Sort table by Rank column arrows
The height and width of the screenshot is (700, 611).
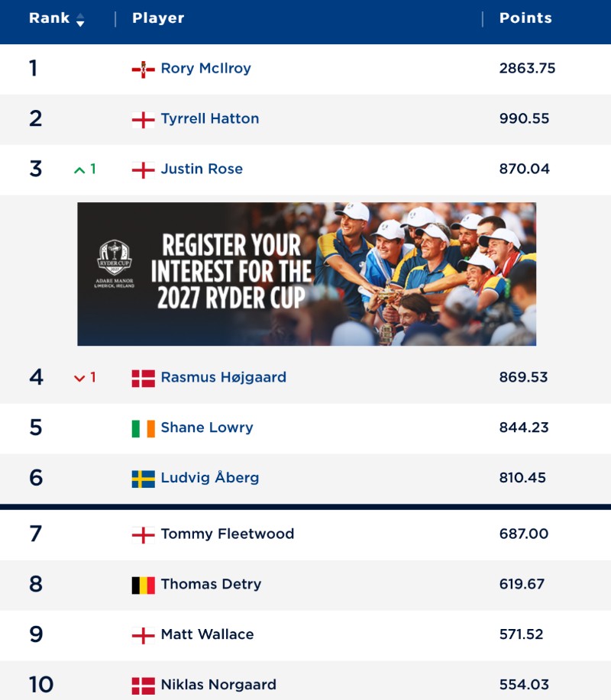80,20
